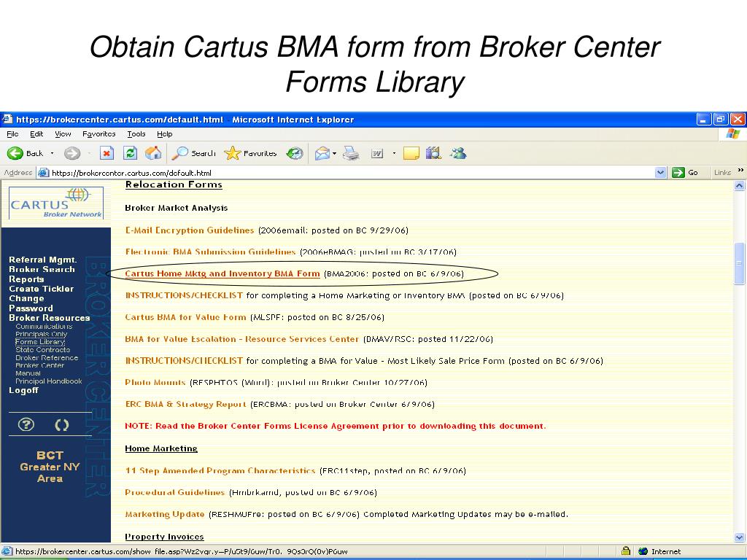Open the View menu
Screen dimensions: 747x560
[x=63, y=134]
